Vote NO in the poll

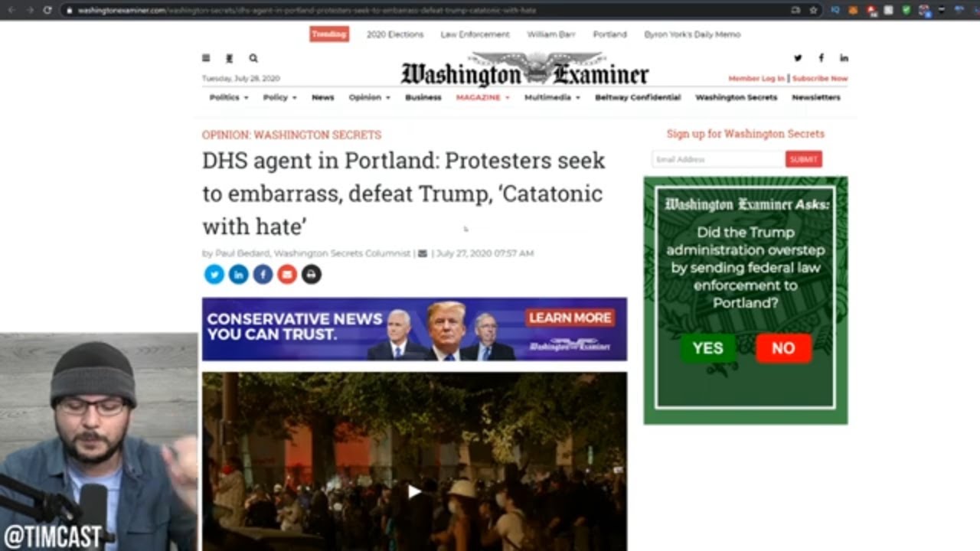[x=783, y=348]
